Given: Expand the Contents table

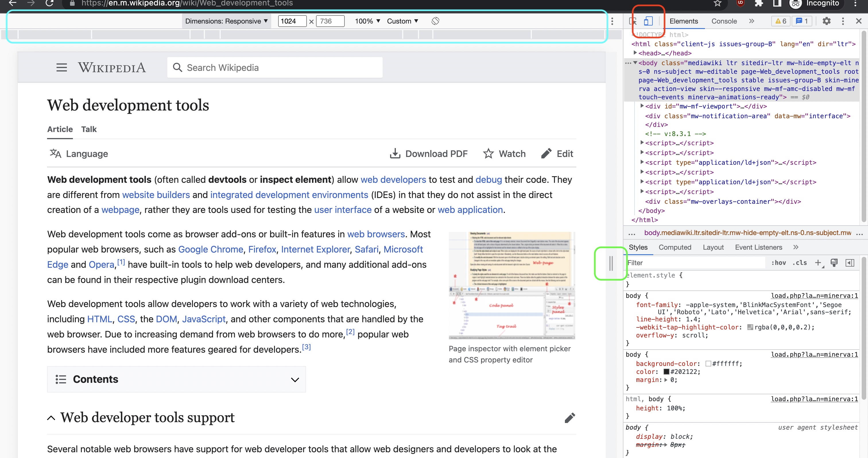Looking at the screenshot, I should [176, 379].
